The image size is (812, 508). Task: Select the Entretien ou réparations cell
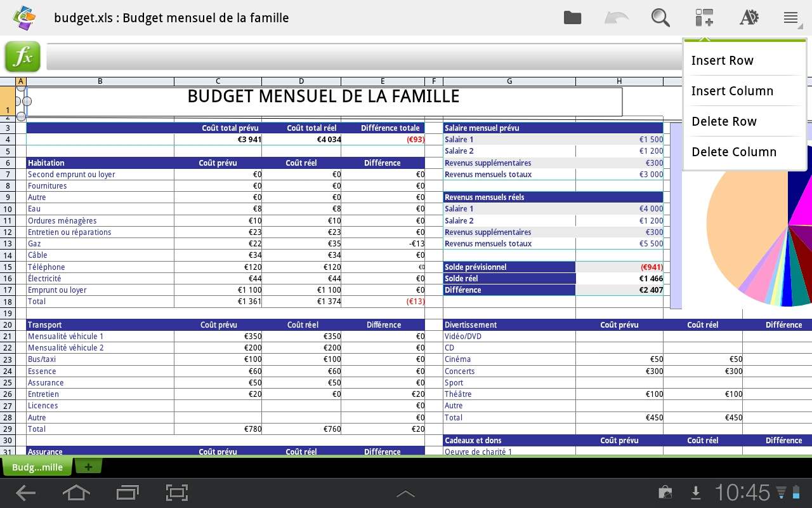100,232
